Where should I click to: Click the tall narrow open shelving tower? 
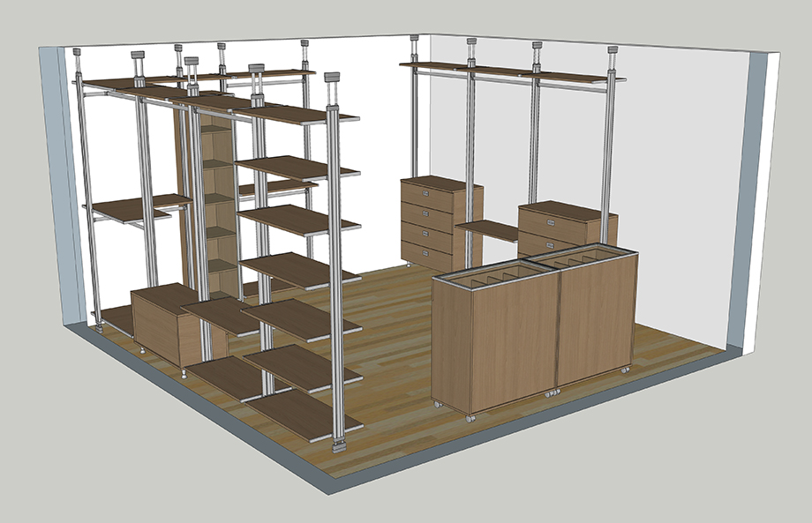pos(207,199)
